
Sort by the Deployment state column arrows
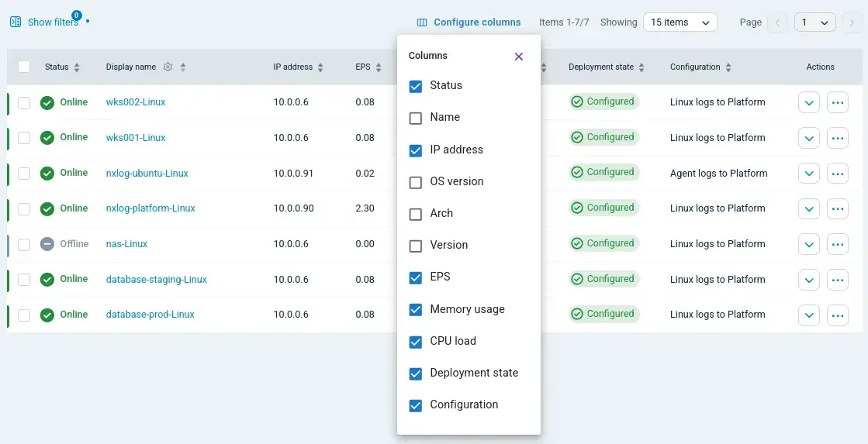[641, 67]
